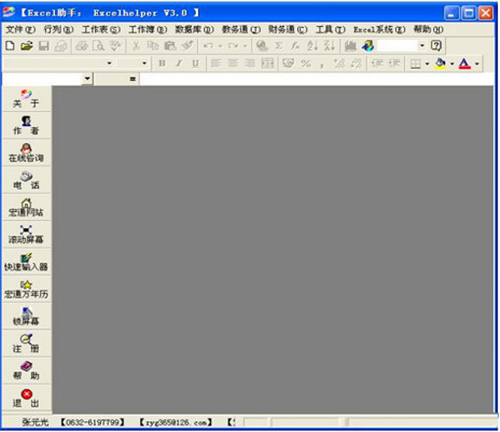Open 宏通网站 from sidebar
Viewport: 500px width, 432px height.
coord(26,207)
